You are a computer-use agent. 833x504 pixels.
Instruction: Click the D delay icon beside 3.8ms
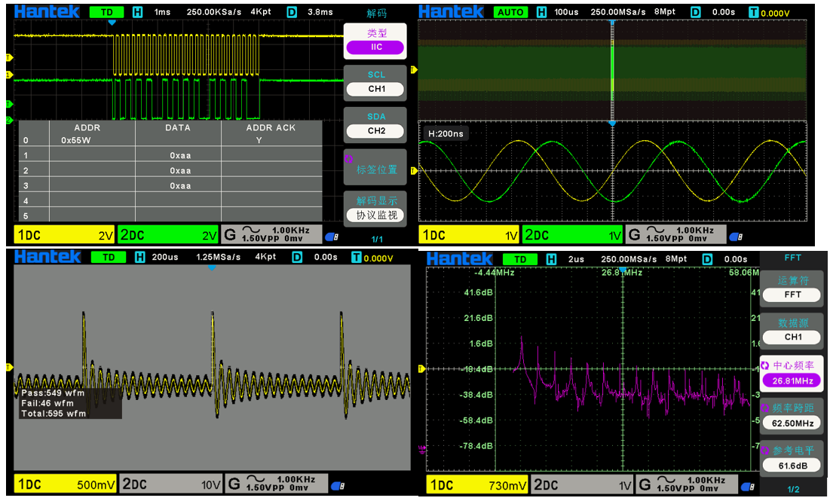290,13
